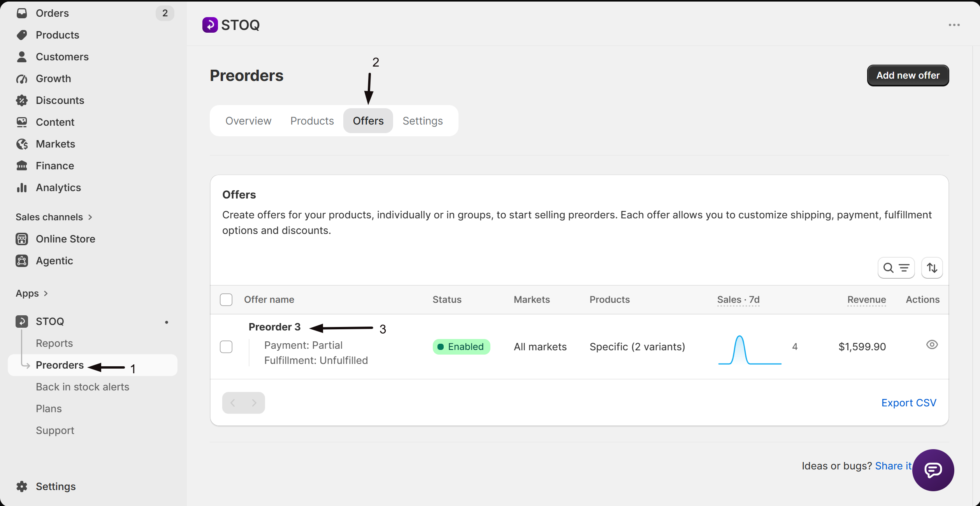Click the $1,599.90 revenue value

[x=862, y=347]
